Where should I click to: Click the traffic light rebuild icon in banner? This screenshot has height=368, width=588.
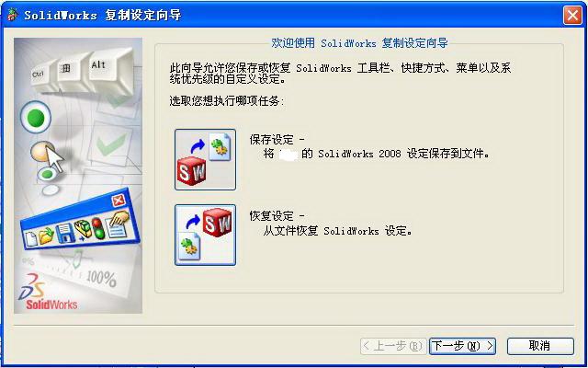pos(98,227)
